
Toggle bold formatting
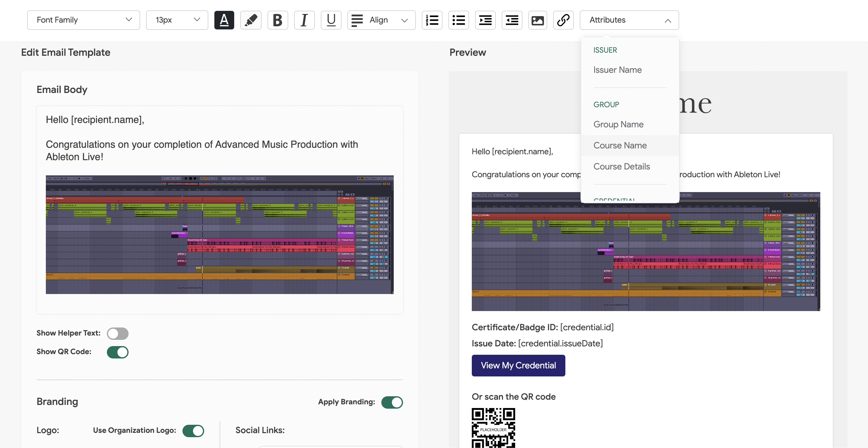pyautogui.click(x=278, y=20)
